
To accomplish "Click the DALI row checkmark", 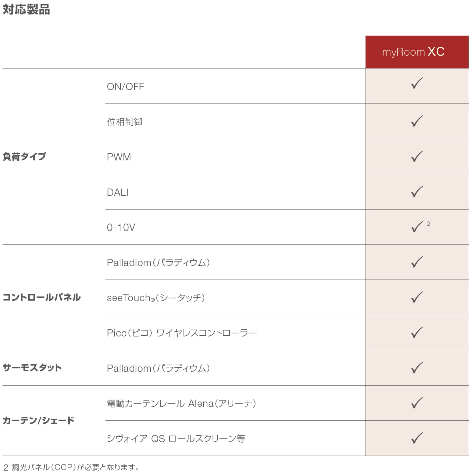I will 417,192.
